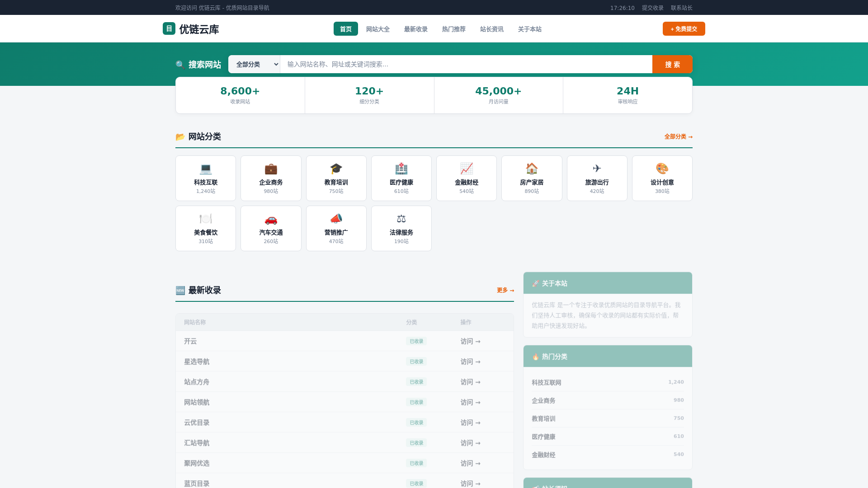Click the 45,000+ 月访问量 stat

point(499,95)
